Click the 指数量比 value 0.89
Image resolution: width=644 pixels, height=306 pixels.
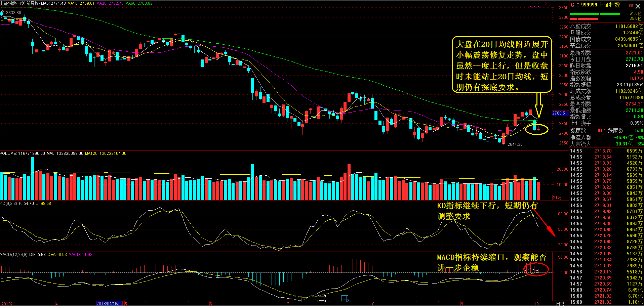(639, 117)
